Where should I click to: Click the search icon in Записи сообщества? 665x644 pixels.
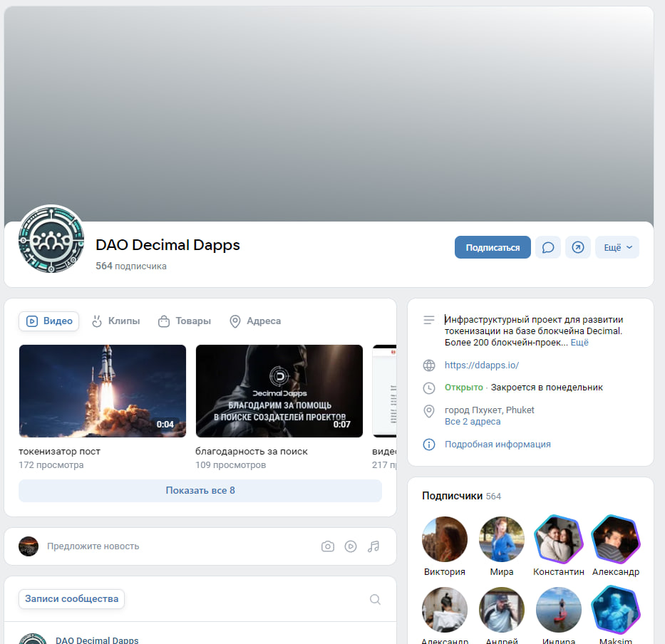click(376, 599)
